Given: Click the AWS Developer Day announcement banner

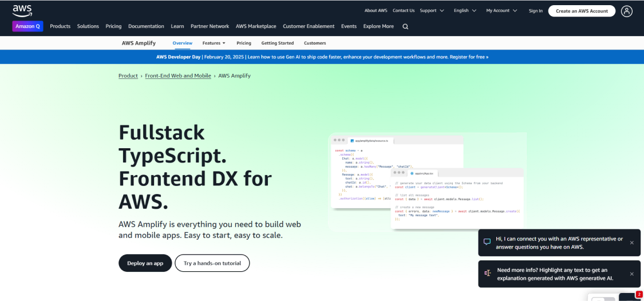Looking at the screenshot, I should pos(322,57).
